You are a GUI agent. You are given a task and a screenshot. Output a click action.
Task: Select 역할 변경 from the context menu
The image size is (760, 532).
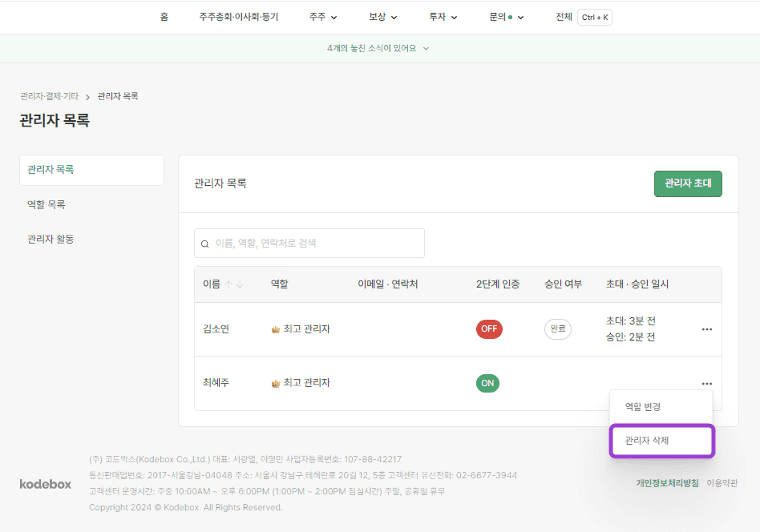(x=661, y=406)
